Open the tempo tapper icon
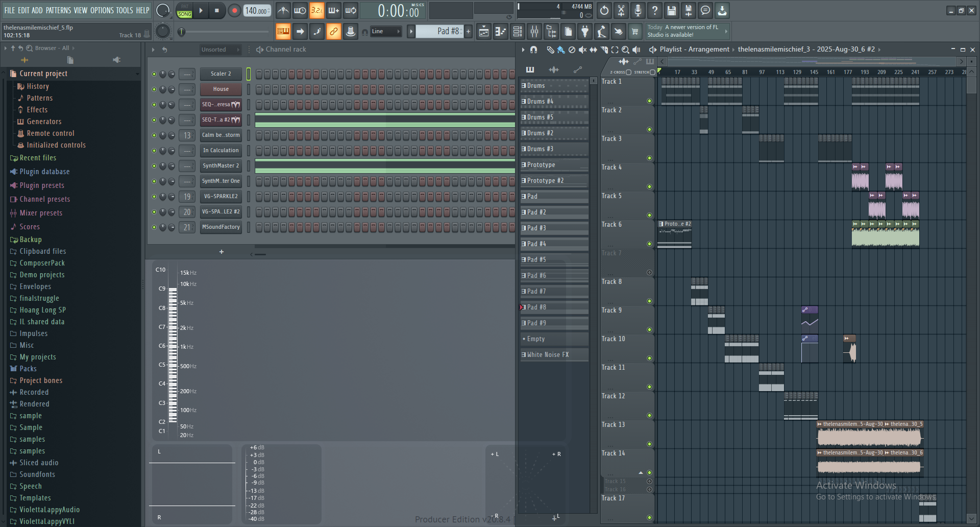 [x=602, y=32]
